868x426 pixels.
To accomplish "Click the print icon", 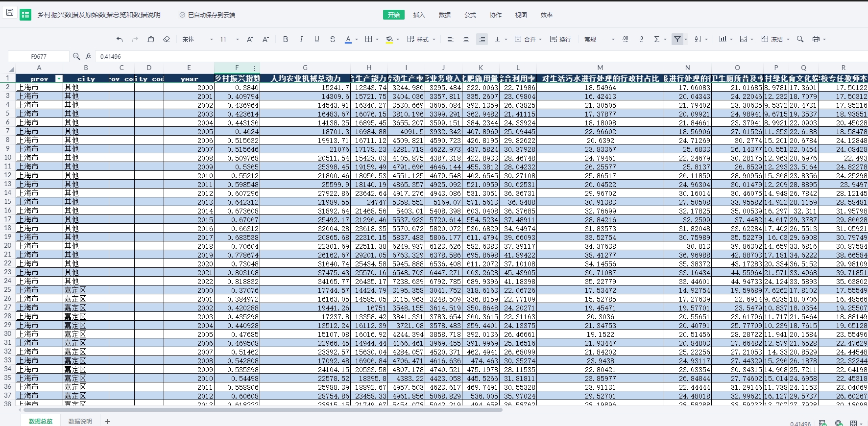I will tap(816, 39).
